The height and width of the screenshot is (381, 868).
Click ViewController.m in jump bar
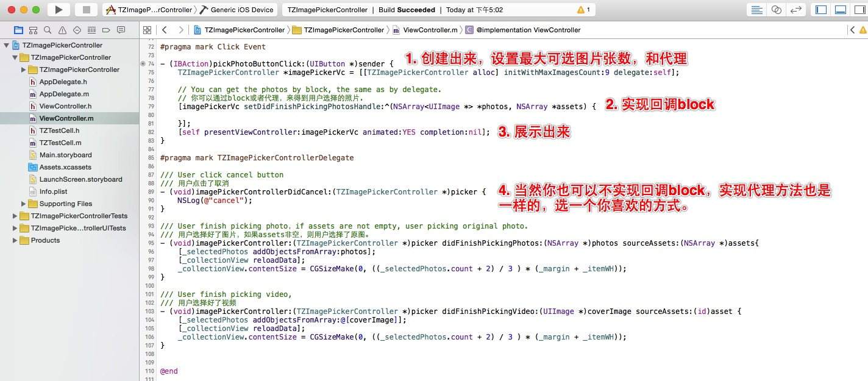[x=425, y=30]
